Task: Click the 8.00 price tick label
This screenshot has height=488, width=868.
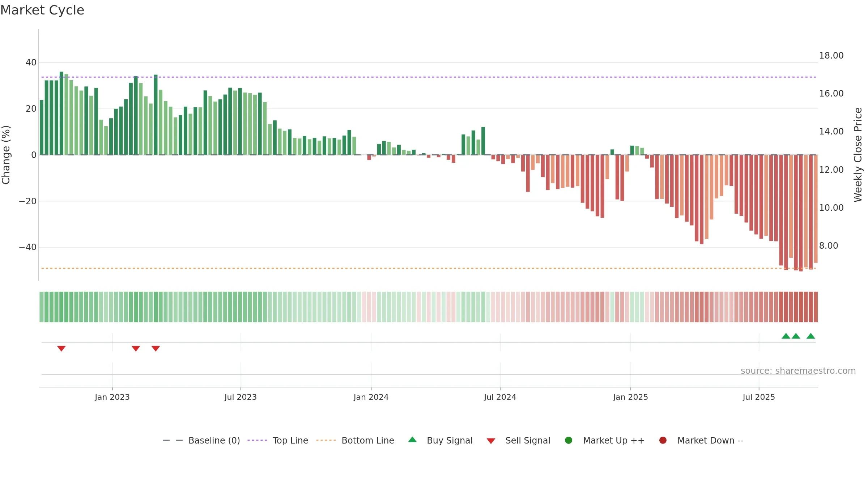Action: click(x=828, y=246)
